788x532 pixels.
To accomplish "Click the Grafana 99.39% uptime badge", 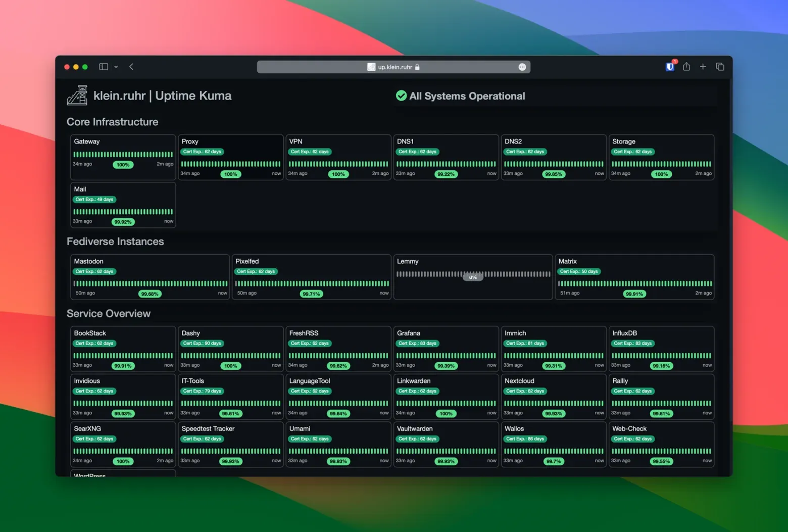I will (x=446, y=366).
